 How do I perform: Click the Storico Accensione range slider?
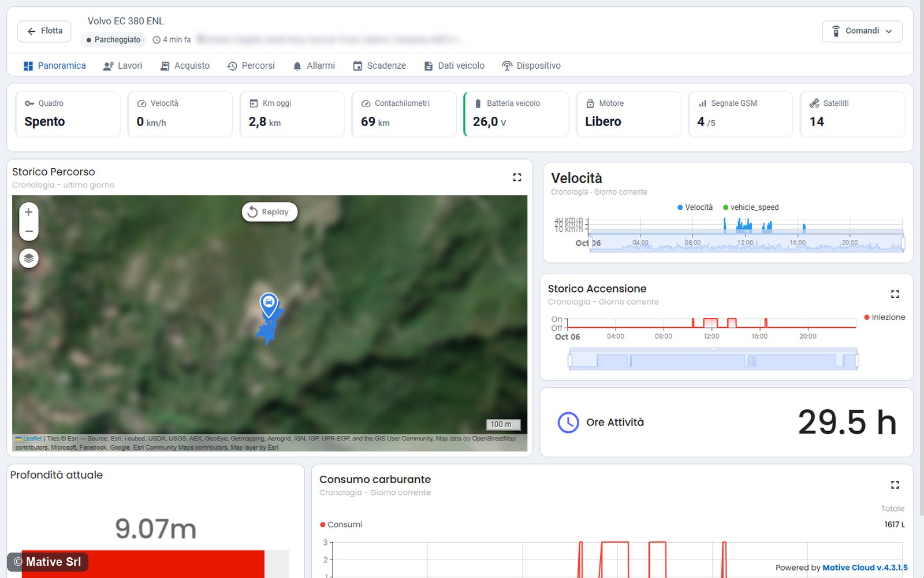pos(713,360)
